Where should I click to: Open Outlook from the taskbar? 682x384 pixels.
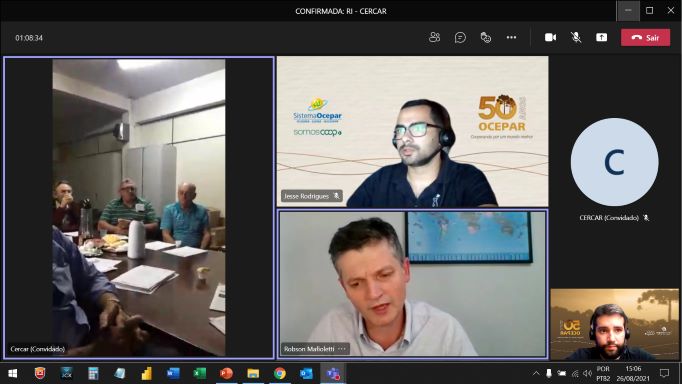(306, 374)
